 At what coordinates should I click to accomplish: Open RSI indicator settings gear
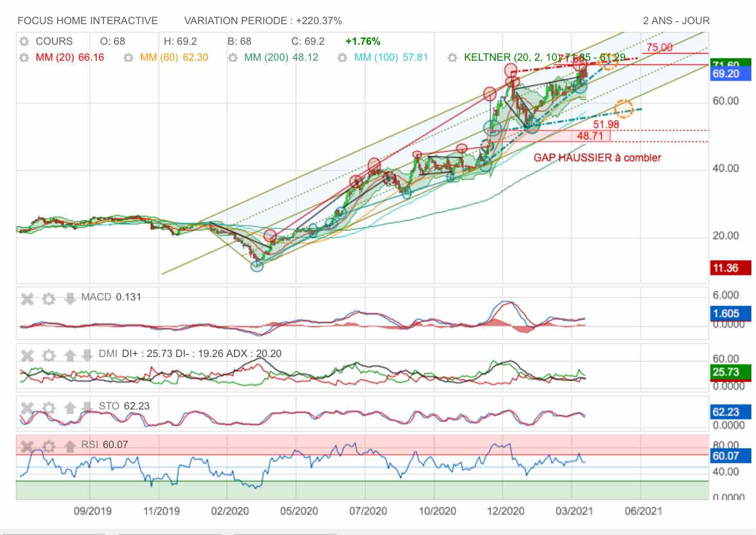(49, 446)
